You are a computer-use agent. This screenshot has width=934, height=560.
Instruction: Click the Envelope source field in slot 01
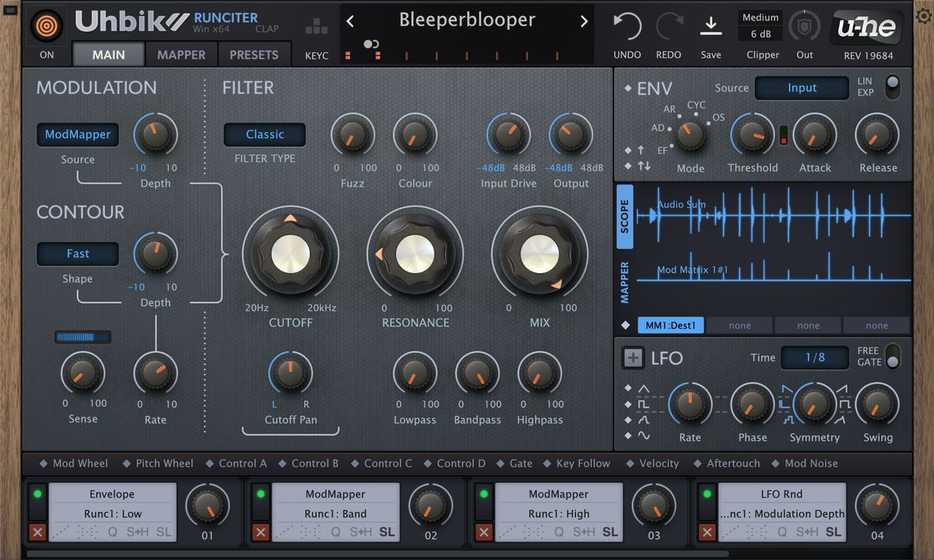click(112, 494)
